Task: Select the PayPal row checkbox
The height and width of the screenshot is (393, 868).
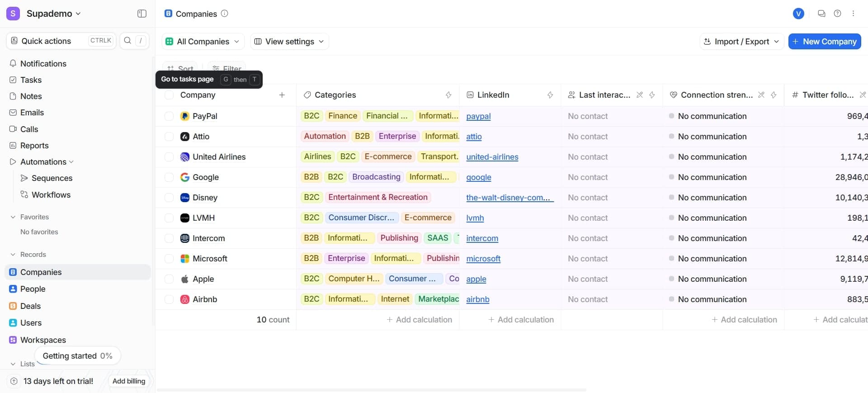Action: (x=169, y=116)
